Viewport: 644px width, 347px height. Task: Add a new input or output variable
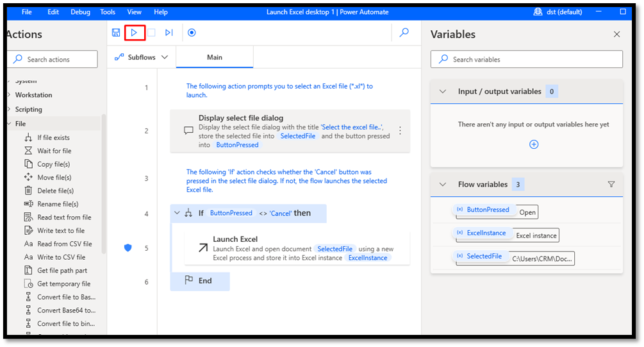click(534, 144)
